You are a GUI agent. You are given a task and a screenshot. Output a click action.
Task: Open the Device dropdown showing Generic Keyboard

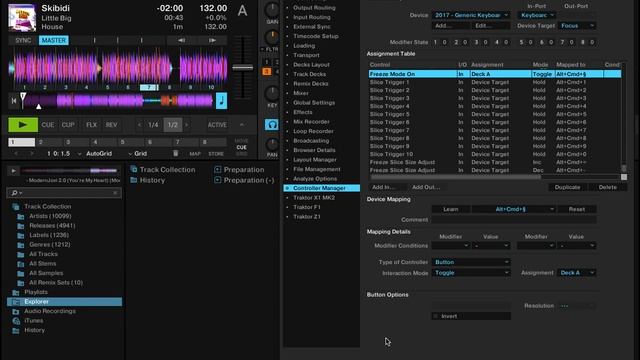(471, 15)
